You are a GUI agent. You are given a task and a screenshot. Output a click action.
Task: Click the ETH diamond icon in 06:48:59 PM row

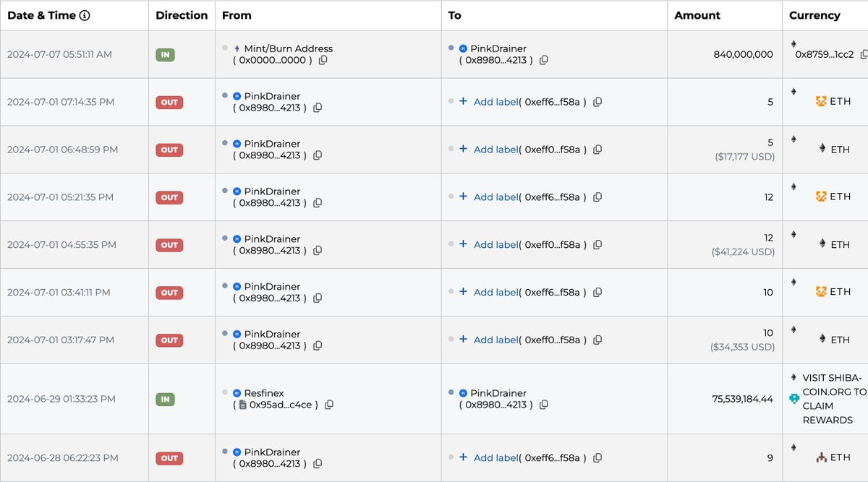(x=822, y=148)
